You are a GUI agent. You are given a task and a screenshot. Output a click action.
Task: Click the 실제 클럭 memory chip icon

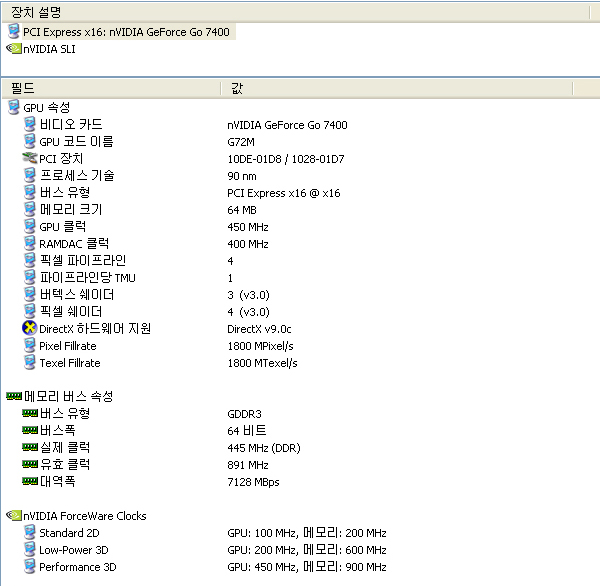30,447
